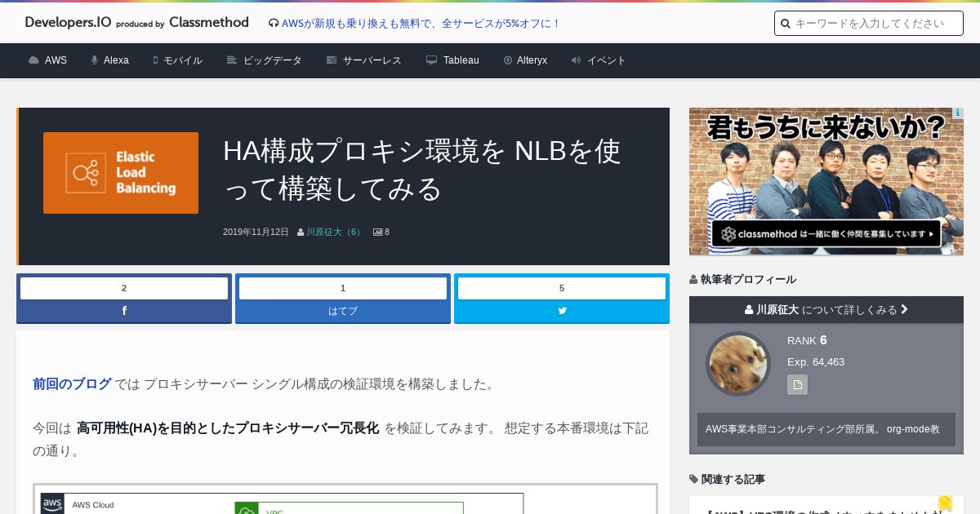Click the cloud icon next to AWS
Screen dimensions: 980x514
click(x=33, y=60)
